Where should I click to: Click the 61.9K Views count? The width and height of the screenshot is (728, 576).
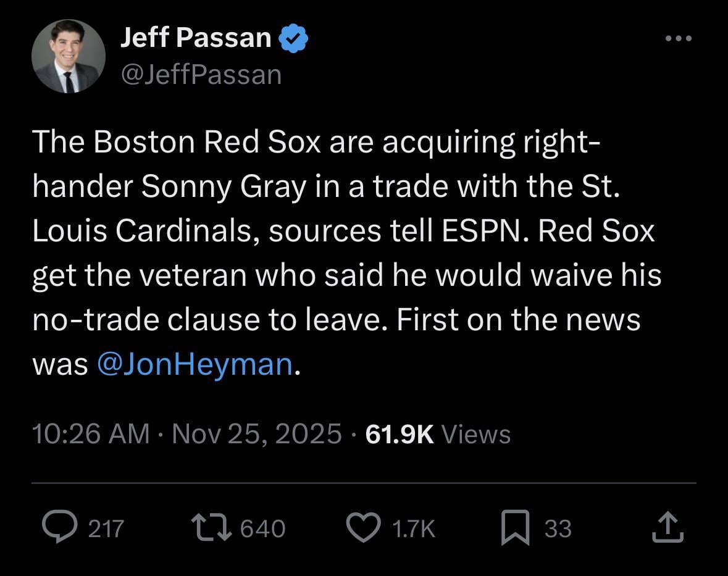438,434
